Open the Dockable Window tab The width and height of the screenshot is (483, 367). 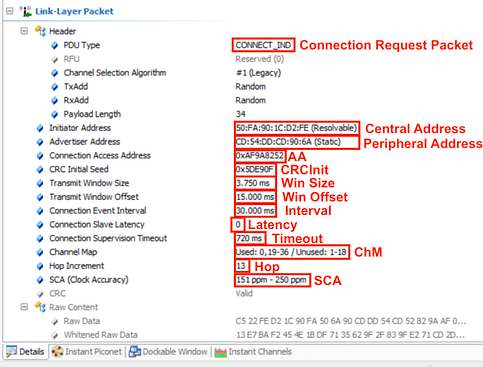pos(168,352)
